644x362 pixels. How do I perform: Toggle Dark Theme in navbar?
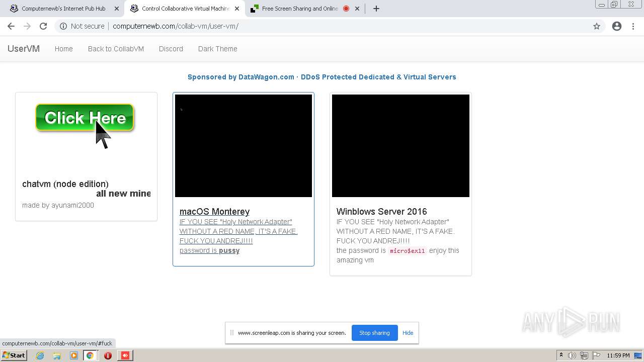point(217,49)
